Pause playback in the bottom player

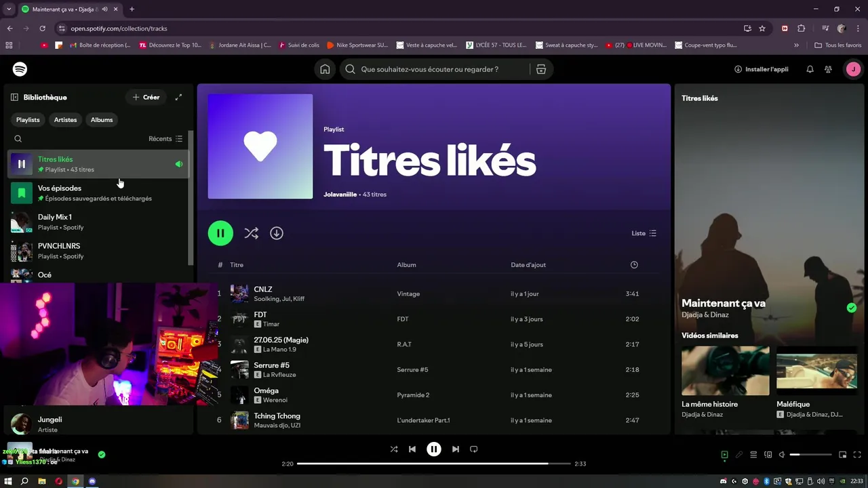[434, 449]
